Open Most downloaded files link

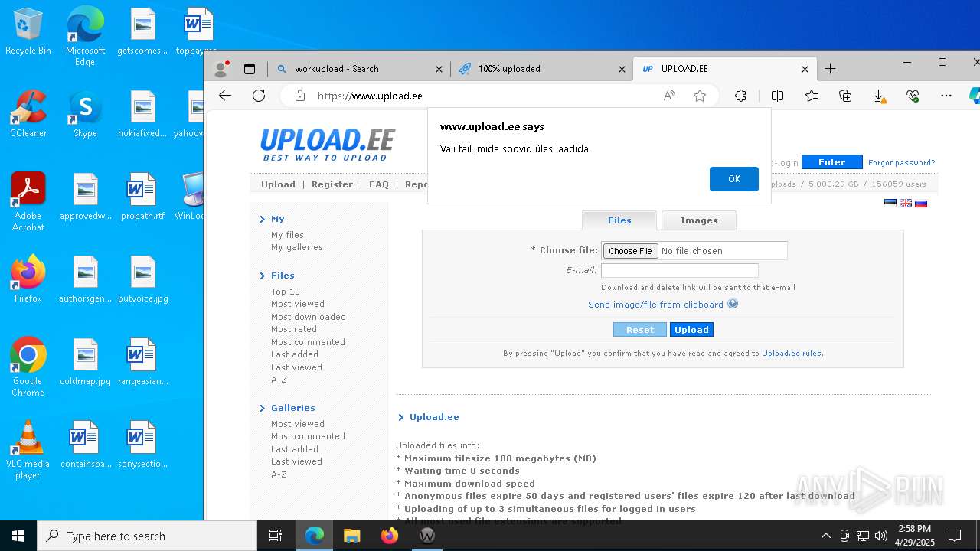tap(308, 317)
